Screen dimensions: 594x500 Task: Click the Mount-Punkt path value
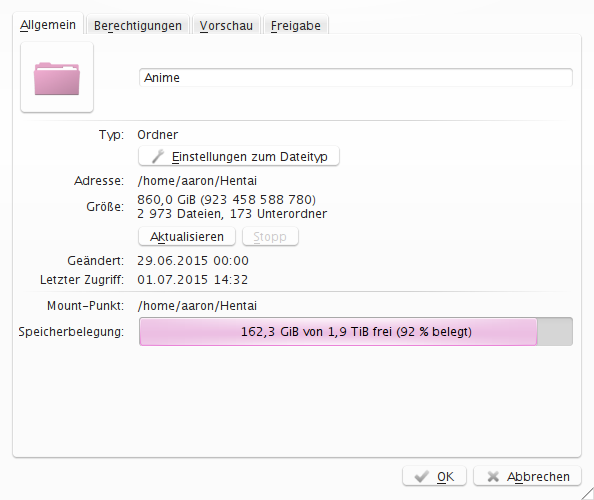pos(197,306)
